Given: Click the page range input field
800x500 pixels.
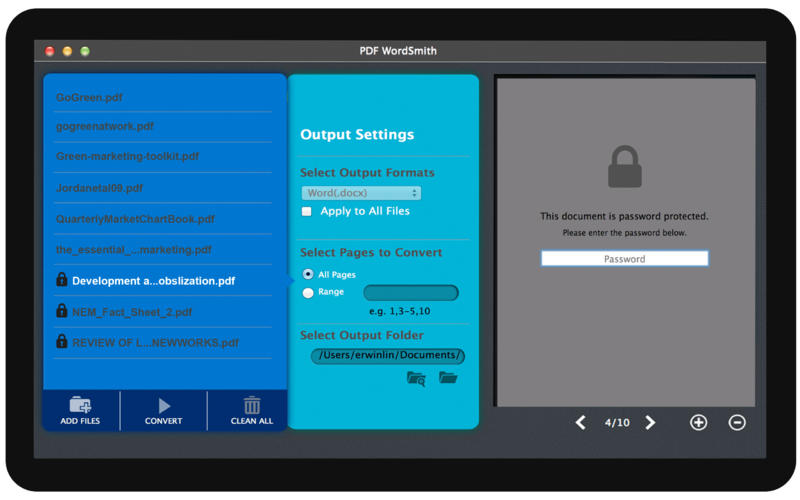Looking at the screenshot, I should tap(411, 292).
